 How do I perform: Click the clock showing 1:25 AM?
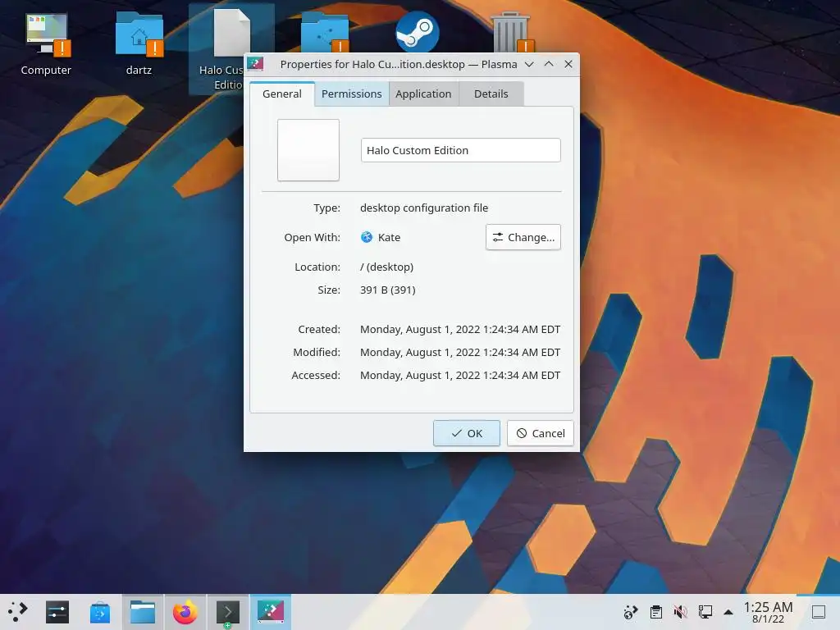(768, 612)
